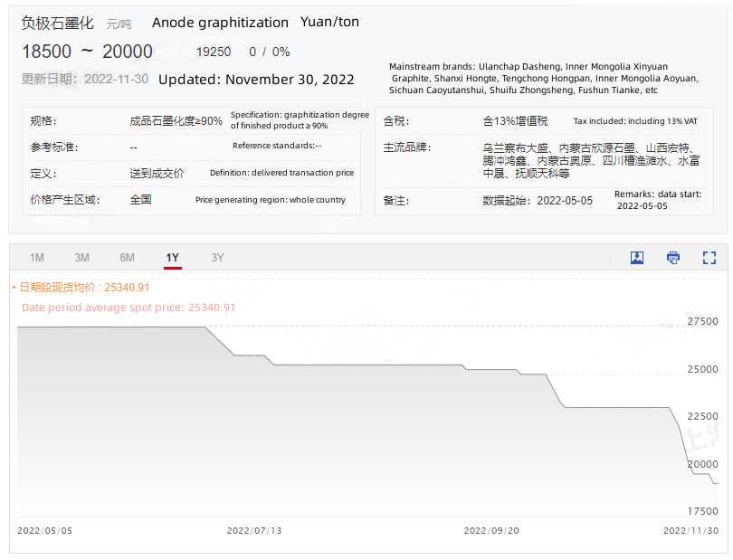
Task: Click the 更新日期 2022-11-30 date text
Action: pyautogui.click(x=85, y=79)
